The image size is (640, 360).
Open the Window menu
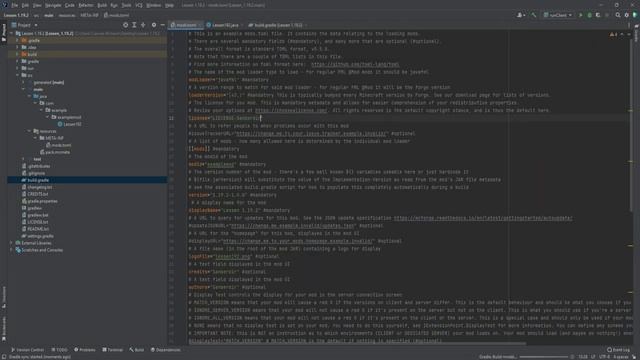pyautogui.click(x=153, y=5)
